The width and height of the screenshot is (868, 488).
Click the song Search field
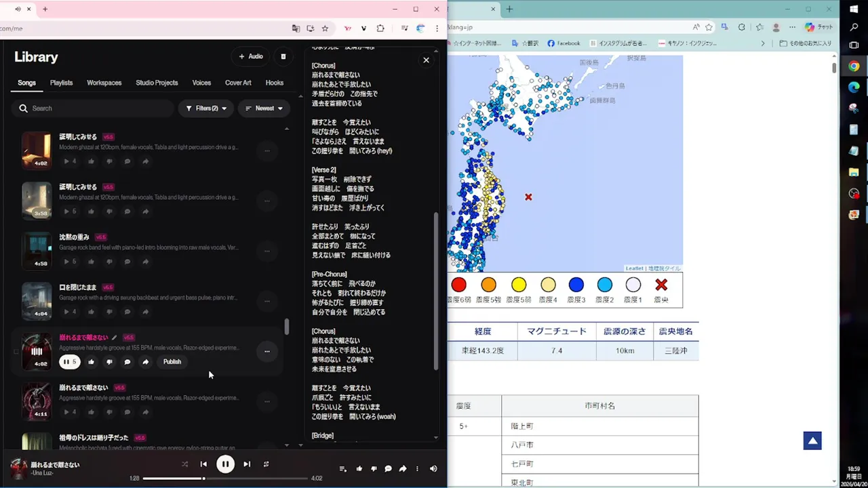tap(93, 108)
